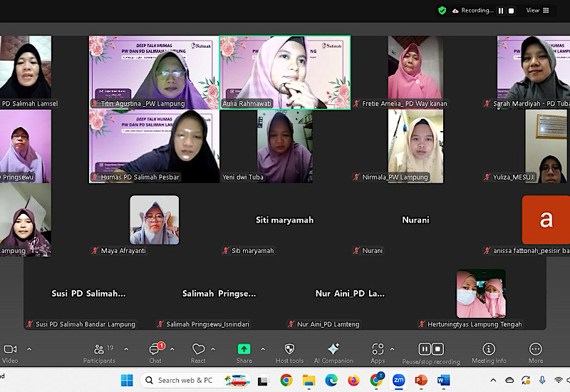Click Sarah Mardiyah - PD Tuba video tile
The width and height of the screenshot is (570, 392).
533,73
